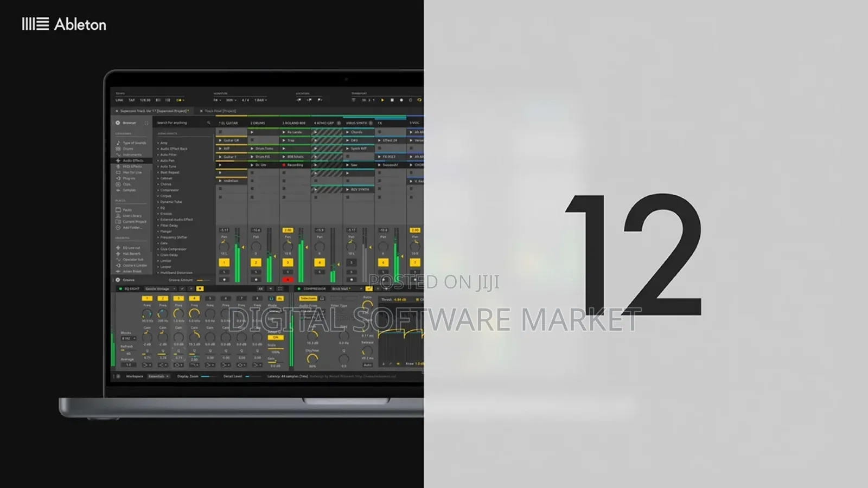
Task: Expand the Glue Compressor entry
Action: [x=158, y=249]
